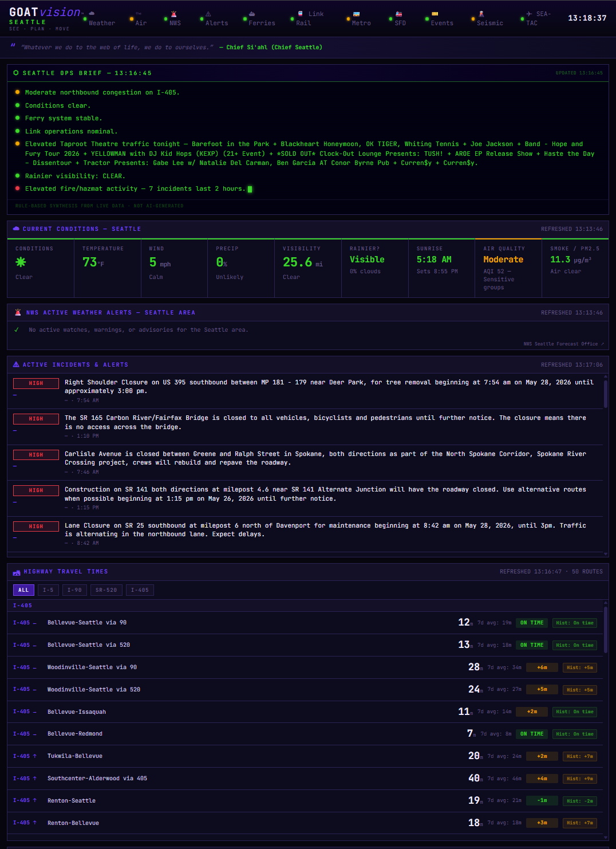Click the Active Incidents panel scrollbar
The width and height of the screenshot is (616, 849).
pyautogui.click(x=606, y=393)
